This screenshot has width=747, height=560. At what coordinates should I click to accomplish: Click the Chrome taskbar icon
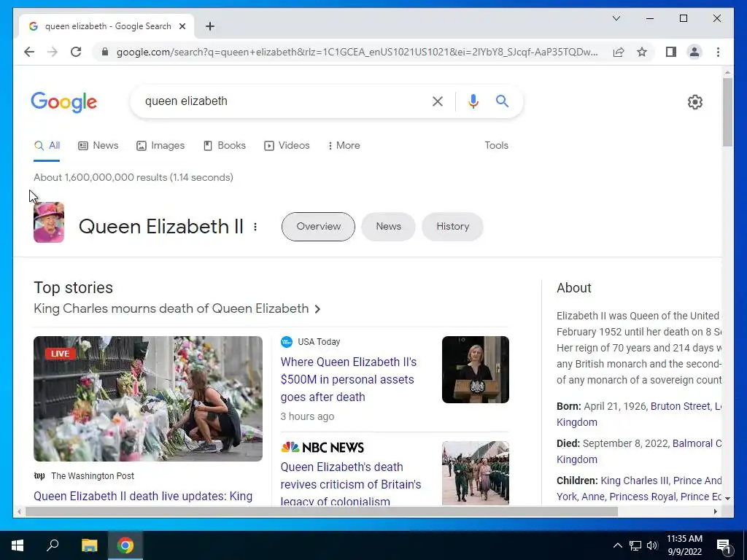tap(125, 545)
